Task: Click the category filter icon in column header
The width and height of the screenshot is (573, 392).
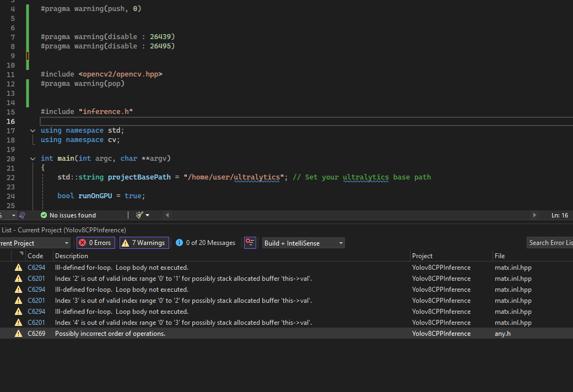Action: (x=21, y=254)
